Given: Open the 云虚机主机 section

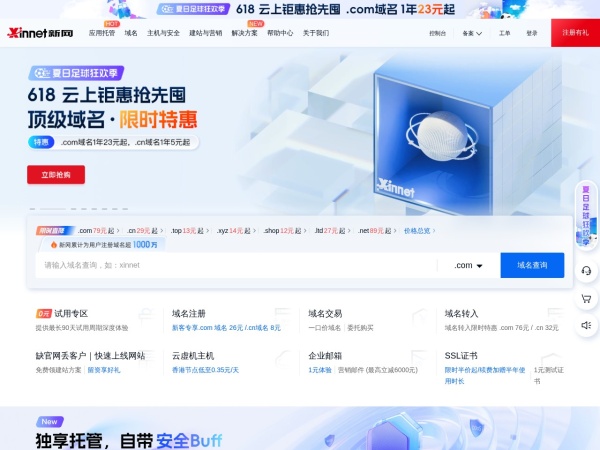Looking at the screenshot, I should coord(193,356).
